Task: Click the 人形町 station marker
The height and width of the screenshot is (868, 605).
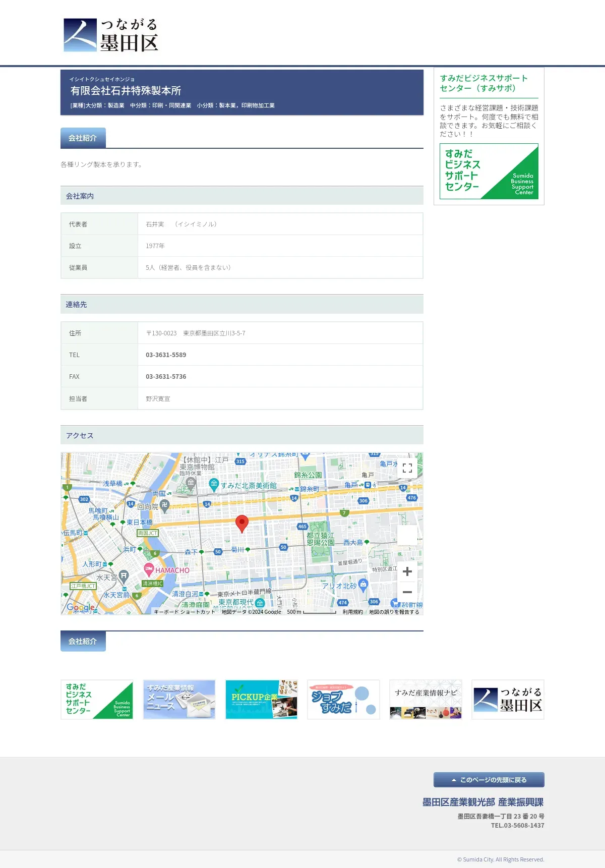Action: [110, 564]
